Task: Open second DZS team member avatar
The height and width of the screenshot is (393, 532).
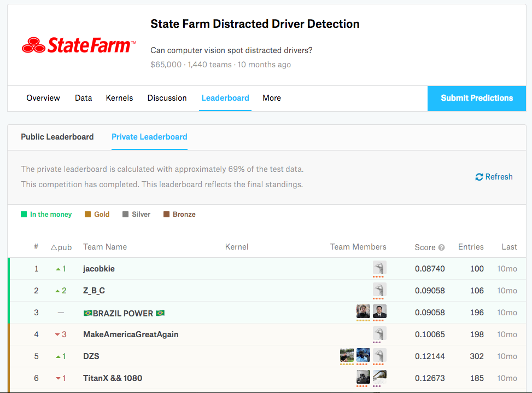Action: point(363,355)
